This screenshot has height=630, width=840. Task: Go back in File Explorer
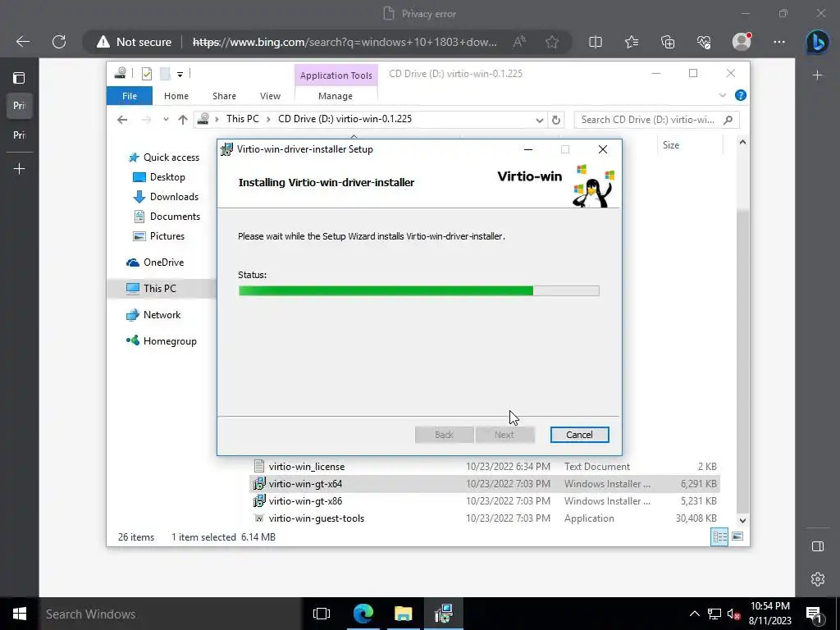pyautogui.click(x=123, y=120)
